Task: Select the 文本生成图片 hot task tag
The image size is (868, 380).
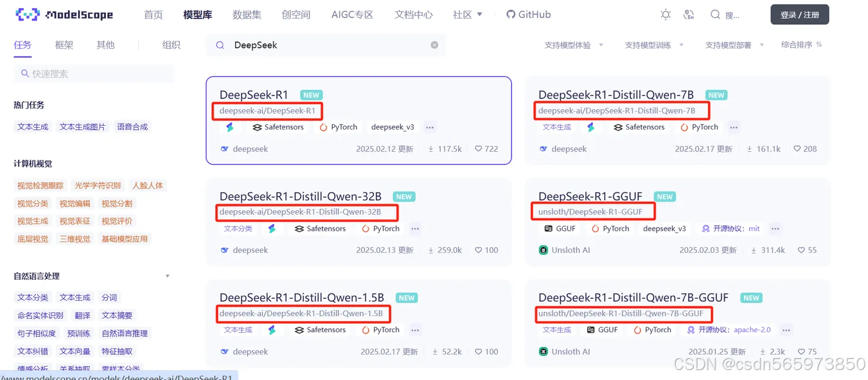Action: point(82,126)
